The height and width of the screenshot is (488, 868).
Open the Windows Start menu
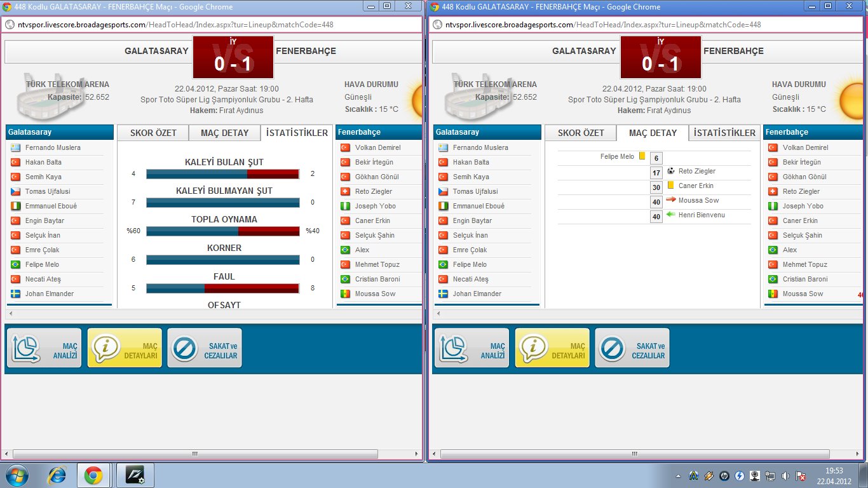coord(17,475)
